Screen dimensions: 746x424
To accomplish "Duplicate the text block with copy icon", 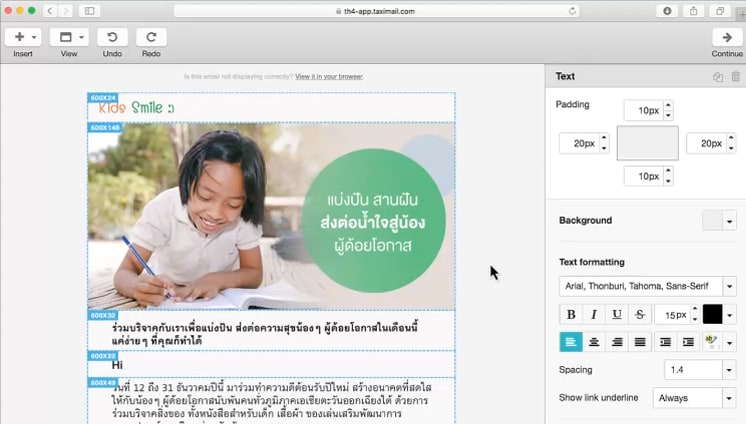I will pyautogui.click(x=718, y=77).
